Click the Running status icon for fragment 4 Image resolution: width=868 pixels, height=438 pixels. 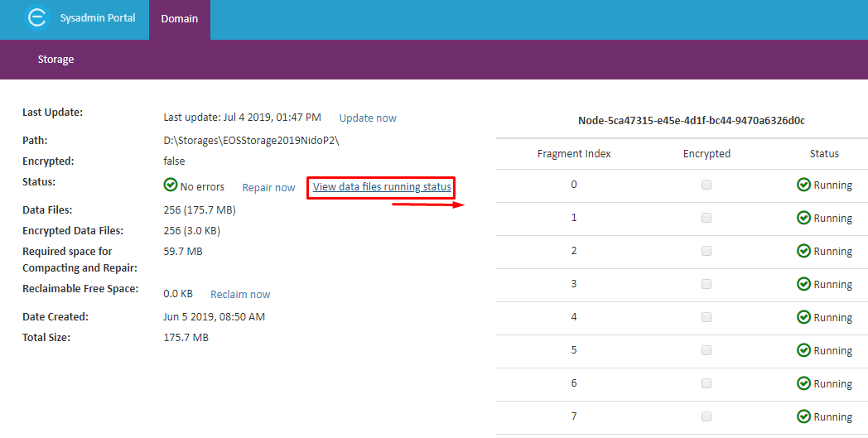pos(803,317)
